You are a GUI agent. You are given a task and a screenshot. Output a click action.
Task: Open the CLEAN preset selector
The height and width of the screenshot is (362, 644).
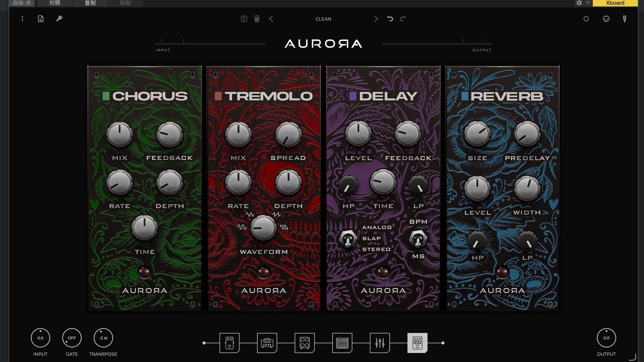(x=323, y=19)
